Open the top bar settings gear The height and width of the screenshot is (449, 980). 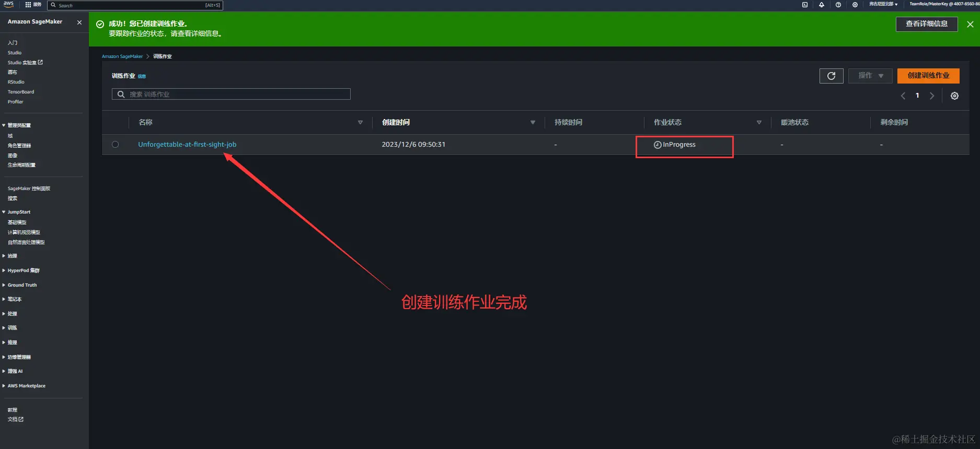tap(855, 5)
